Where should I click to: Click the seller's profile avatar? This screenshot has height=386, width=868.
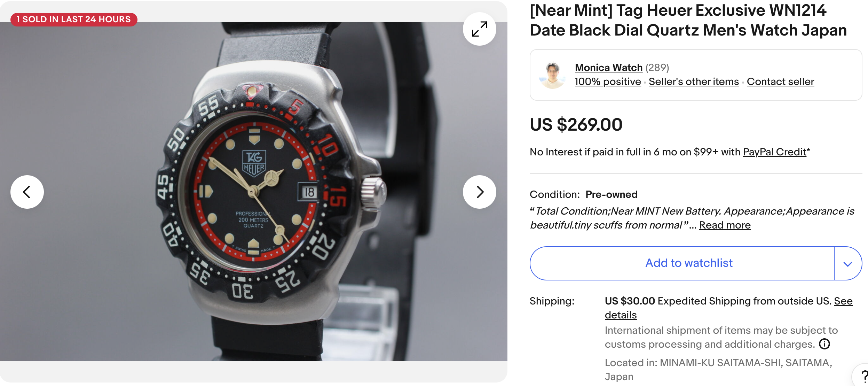click(552, 75)
